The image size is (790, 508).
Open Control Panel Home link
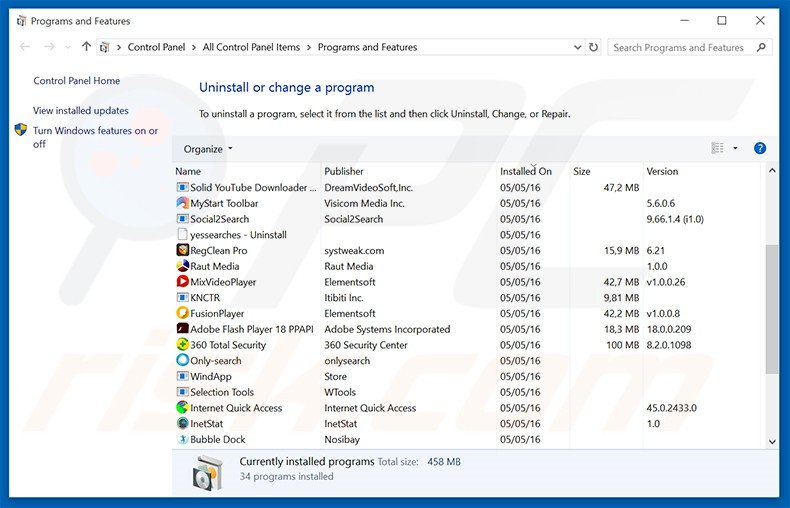click(76, 81)
